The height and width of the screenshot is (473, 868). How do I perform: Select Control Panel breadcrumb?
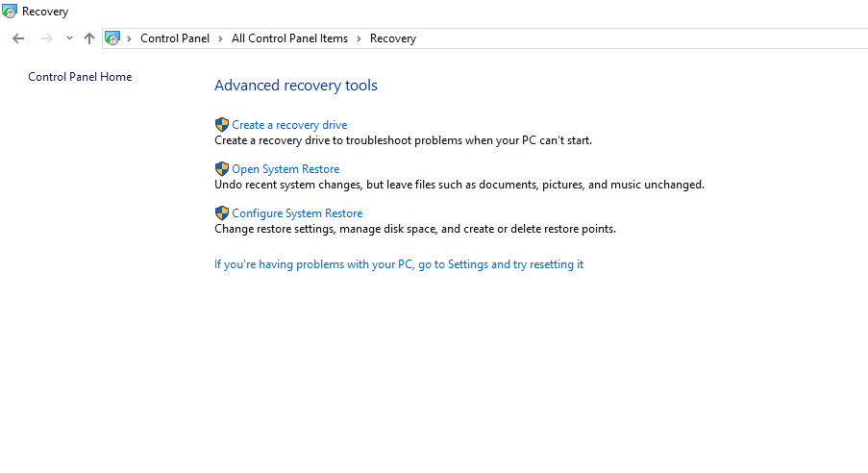[175, 38]
